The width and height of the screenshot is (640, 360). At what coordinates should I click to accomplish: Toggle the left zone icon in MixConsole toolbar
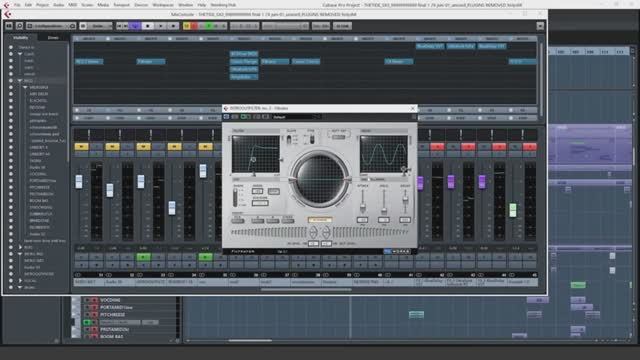point(9,26)
